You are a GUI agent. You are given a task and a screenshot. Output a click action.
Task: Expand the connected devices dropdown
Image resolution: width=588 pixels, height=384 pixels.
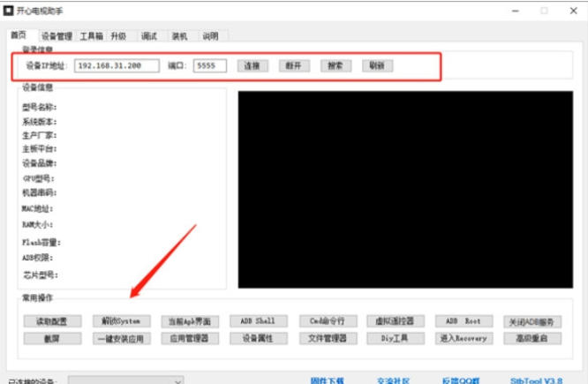125,380
